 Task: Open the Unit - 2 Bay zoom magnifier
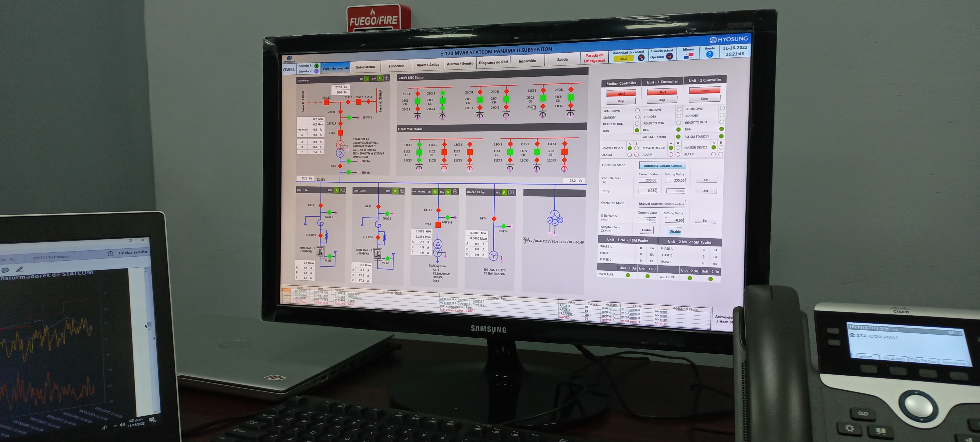[402, 191]
